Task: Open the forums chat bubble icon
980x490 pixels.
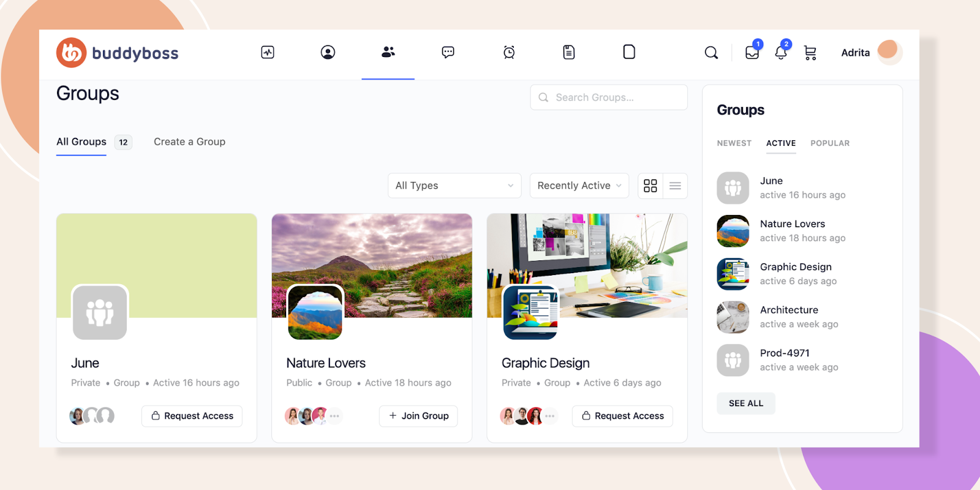Action: coord(448,52)
